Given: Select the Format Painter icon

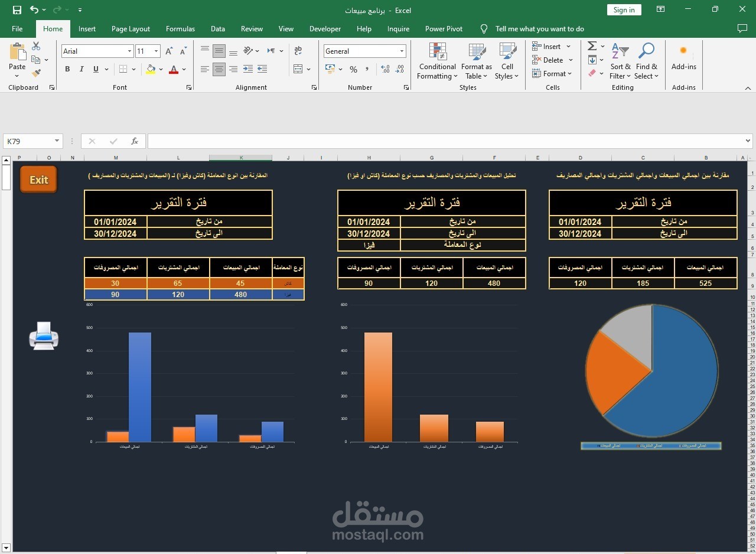Looking at the screenshot, I should click(35, 72).
